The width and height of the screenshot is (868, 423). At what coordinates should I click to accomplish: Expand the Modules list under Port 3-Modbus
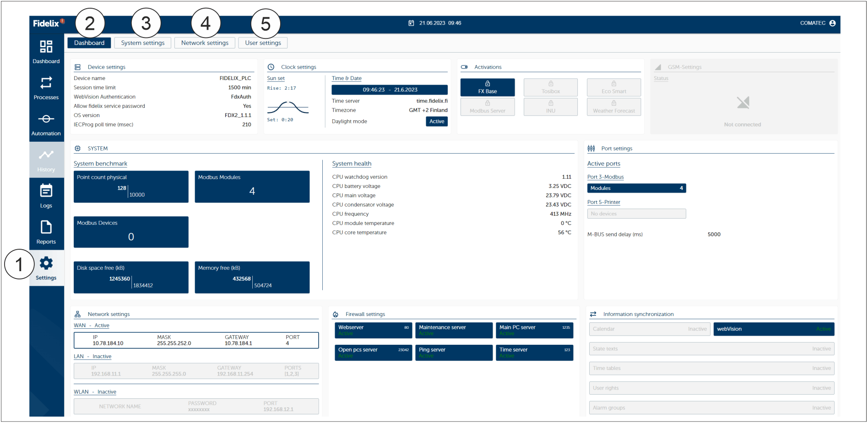636,188
